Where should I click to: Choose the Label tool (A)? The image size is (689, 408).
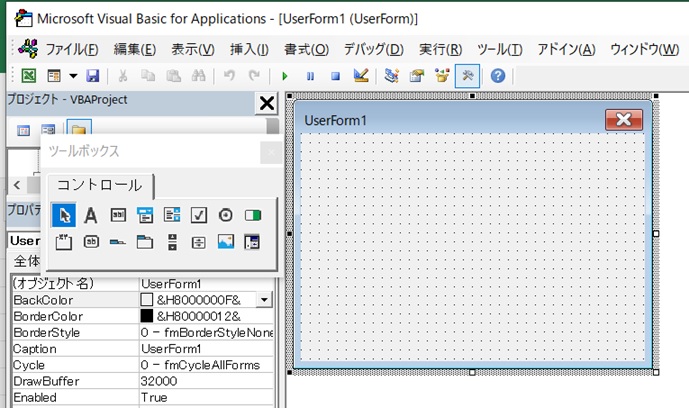coord(91,215)
